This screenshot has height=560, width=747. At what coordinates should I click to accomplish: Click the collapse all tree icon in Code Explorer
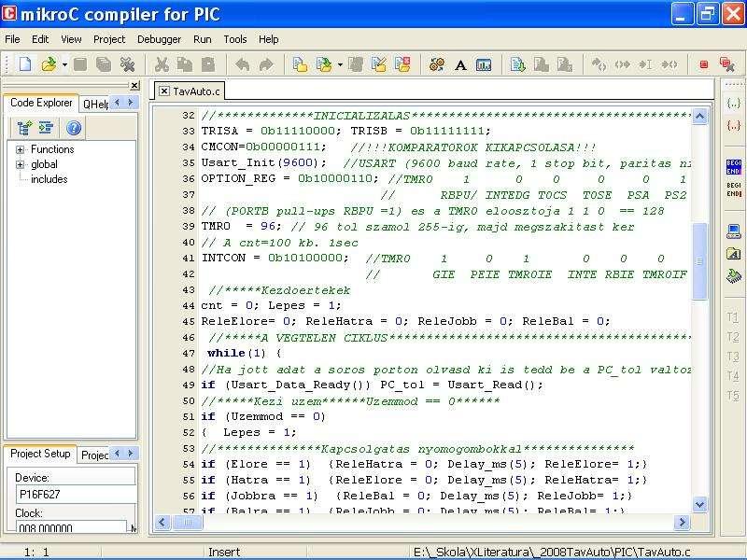tap(46, 128)
